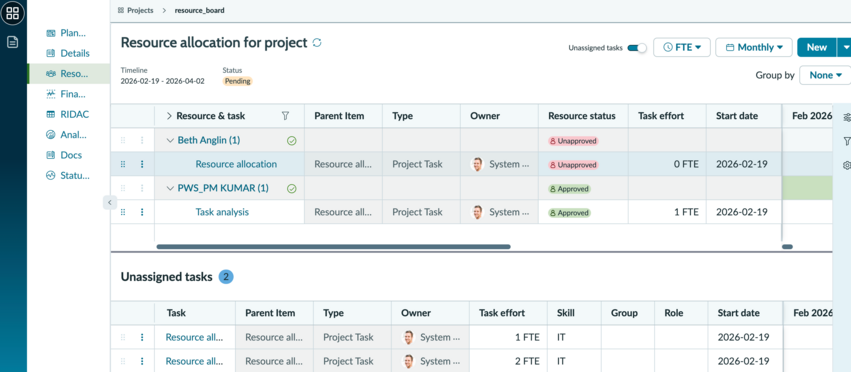Open the Statu... sidebar item
The width and height of the screenshot is (851, 372).
[68, 175]
